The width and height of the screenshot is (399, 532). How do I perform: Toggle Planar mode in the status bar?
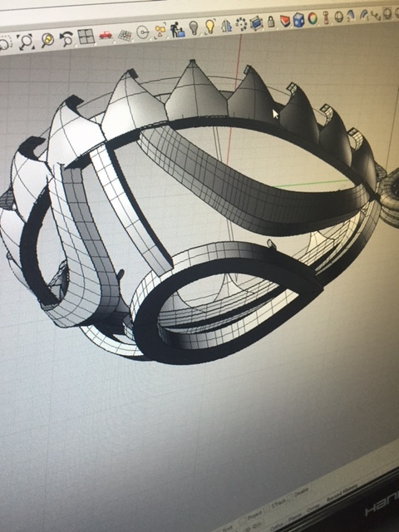coord(297,518)
